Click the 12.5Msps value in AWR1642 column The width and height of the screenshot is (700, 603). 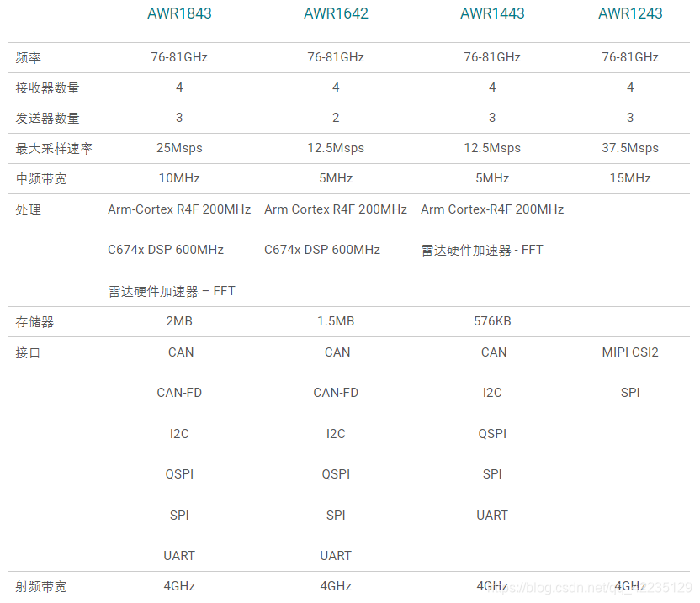pyautogui.click(x=336, y=148)
